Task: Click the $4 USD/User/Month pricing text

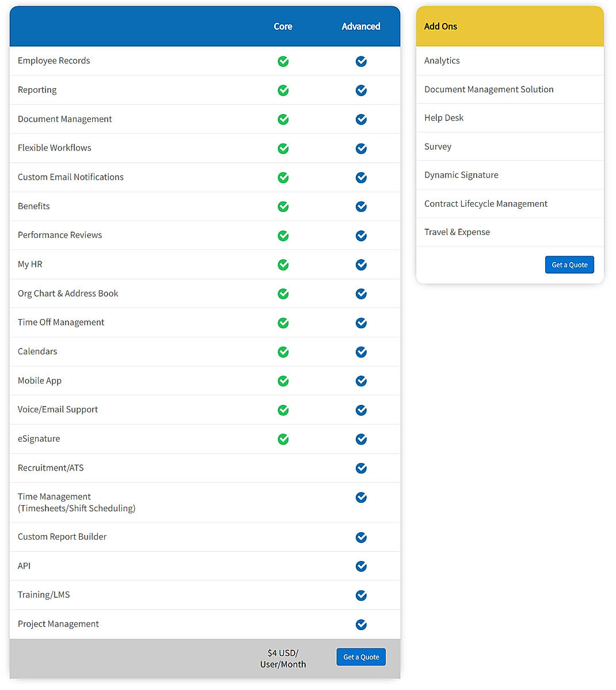Action: coord(283,658)
